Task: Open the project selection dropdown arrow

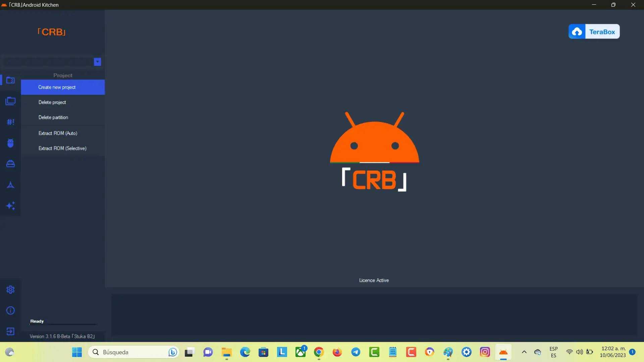Action: [97, 62]
